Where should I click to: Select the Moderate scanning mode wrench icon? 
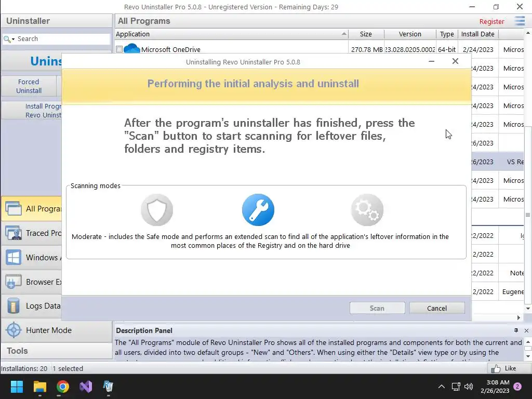[x=258, y=210]
